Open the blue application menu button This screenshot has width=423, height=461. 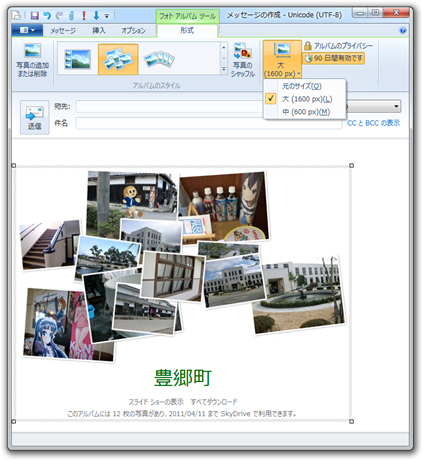pos(27,30)
